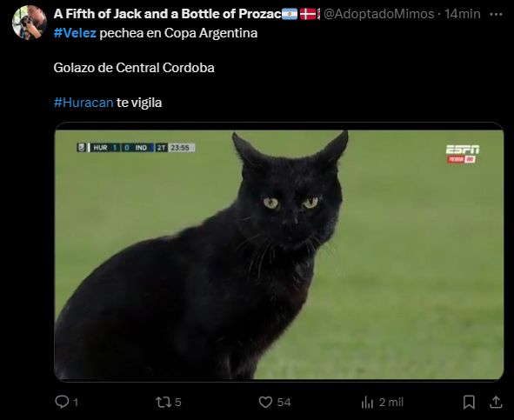The image size is (514, 420).
Task: Bookmark this tweet
Action: 469,402
